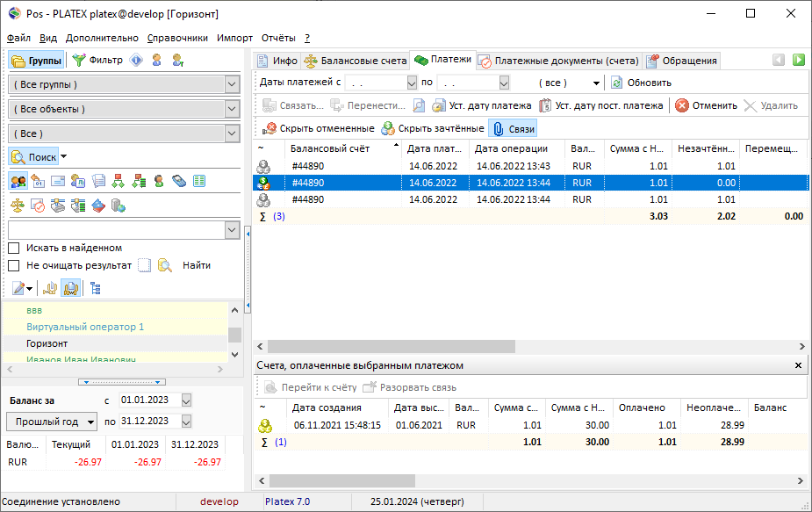
Task: Click the green table grid icon
Action: coord(199,181)
